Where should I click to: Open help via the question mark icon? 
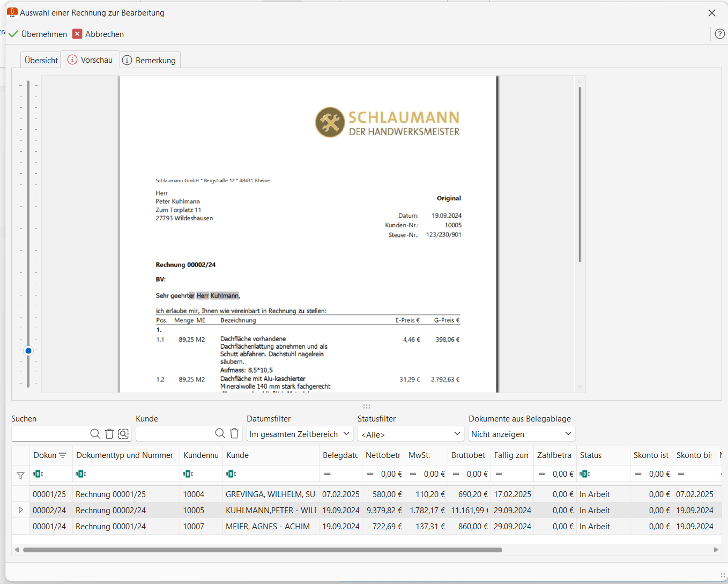pos(720,34)
